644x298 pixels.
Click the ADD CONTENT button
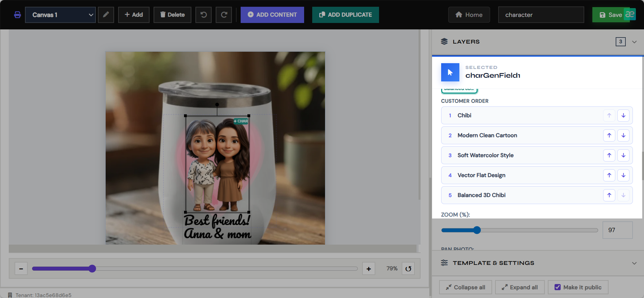(272, 15)
